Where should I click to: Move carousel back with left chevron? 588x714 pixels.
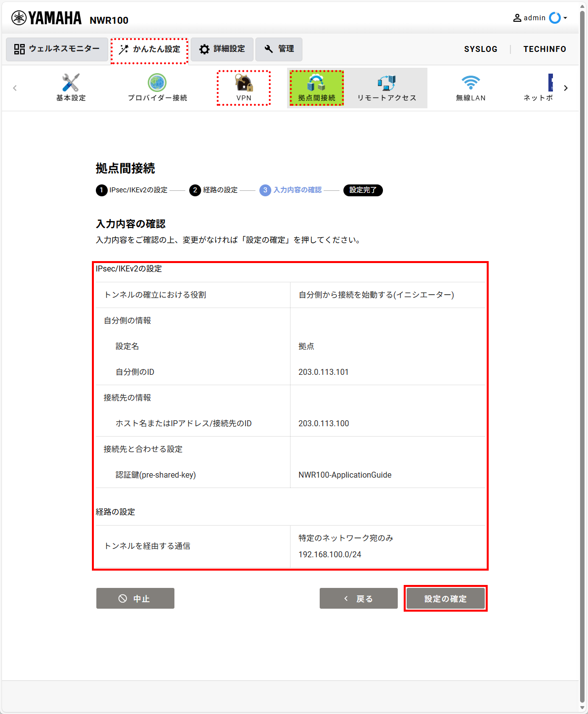(x=15, y=88)
